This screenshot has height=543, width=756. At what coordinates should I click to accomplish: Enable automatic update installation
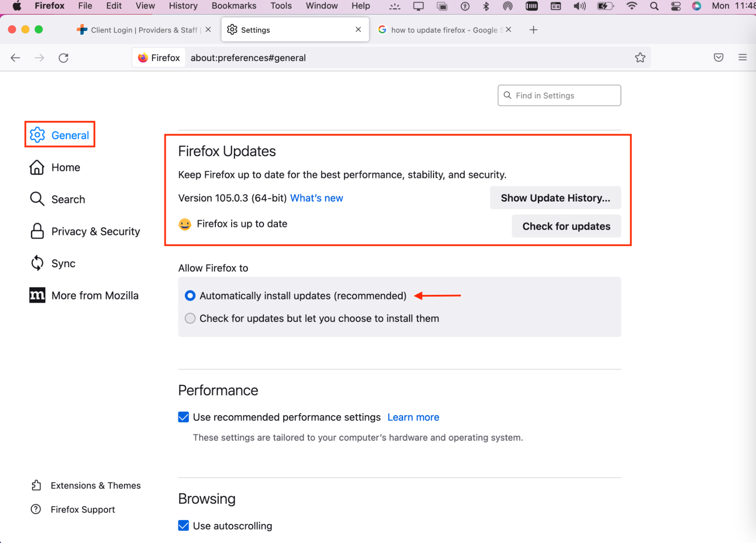pos(190,296)
